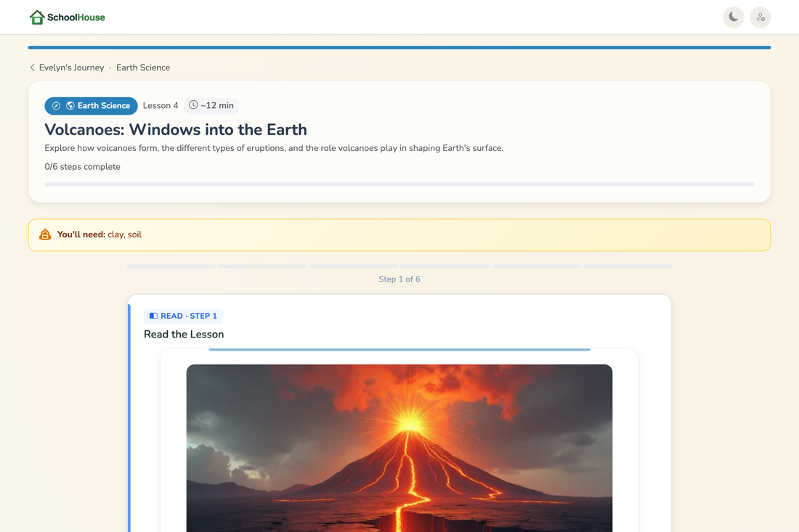Image resolution: width=799 pixels, height=532 pixels.
Task: Click the globe icon in subject badge
Action: point(70,106)
